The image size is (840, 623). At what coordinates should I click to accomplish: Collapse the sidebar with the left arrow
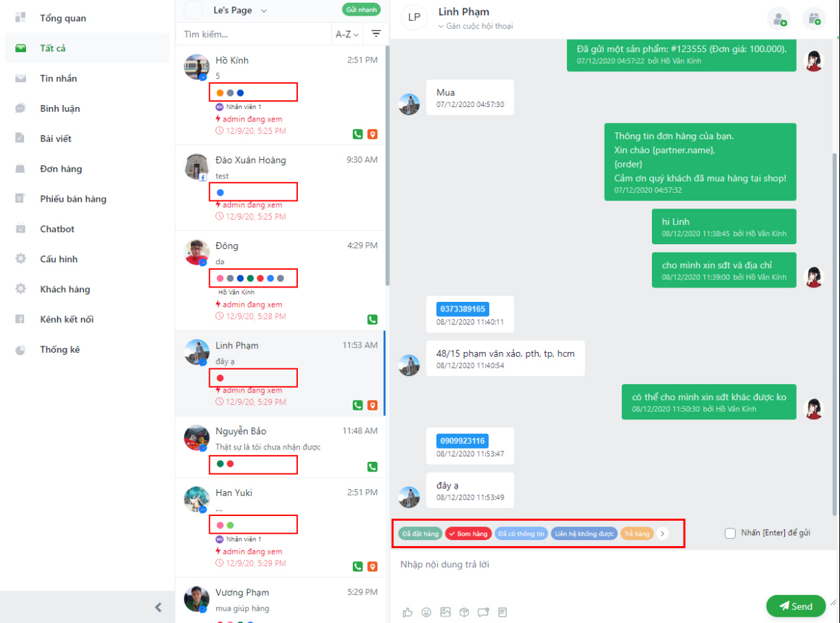pyautogui.click(x=158, y=607)
